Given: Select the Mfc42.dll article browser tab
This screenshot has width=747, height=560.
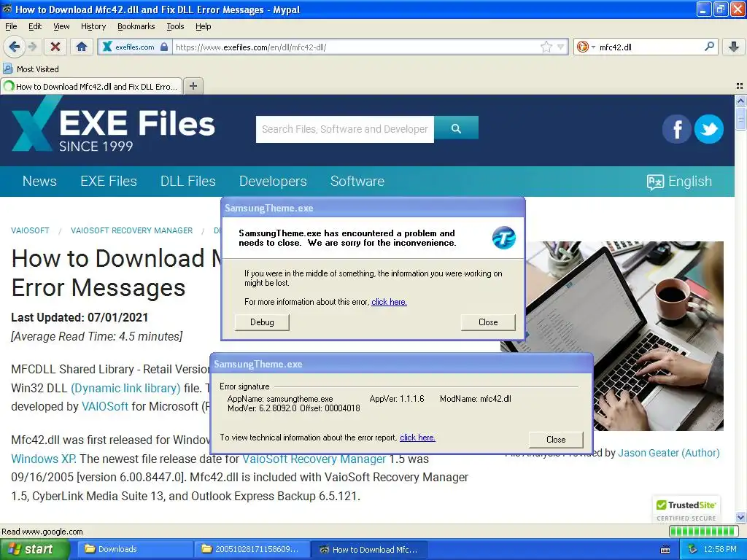Looking at the screenshot, I should coord(91,86).
